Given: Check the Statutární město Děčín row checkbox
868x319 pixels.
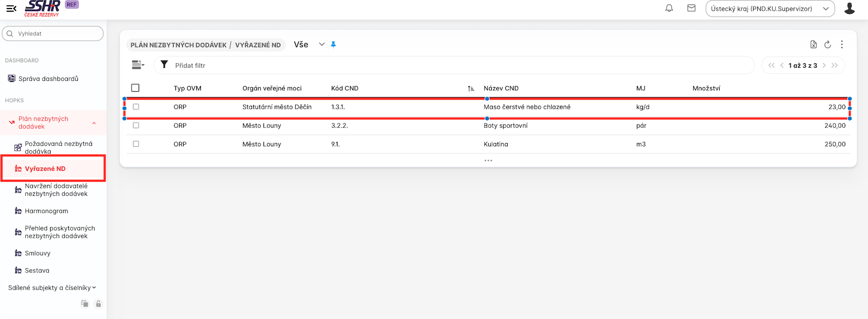Looking at the screenshot, I should coord(136,107).
